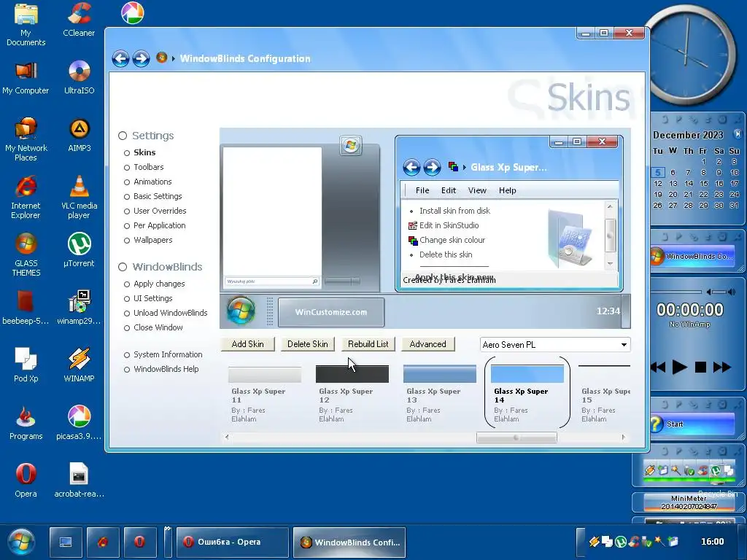Launch Opera desktop shortcut
Image resolution: width=747 pixels, height=560 pixels.
[x=26, y=481]
